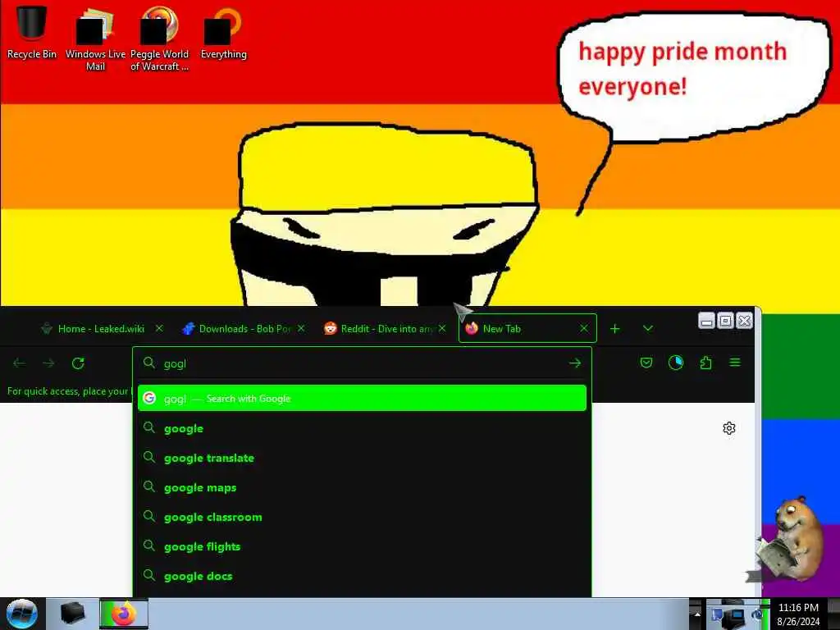Go forward with the forward arrow

[48, 363]
